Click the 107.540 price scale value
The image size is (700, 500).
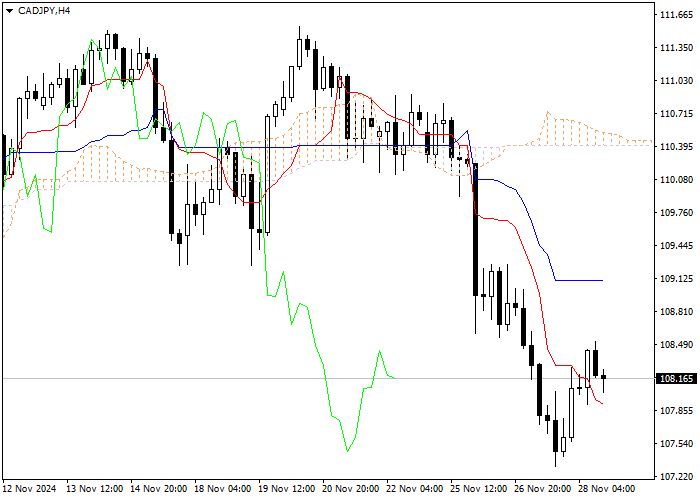pyautogui.click(x=676, y=444)
